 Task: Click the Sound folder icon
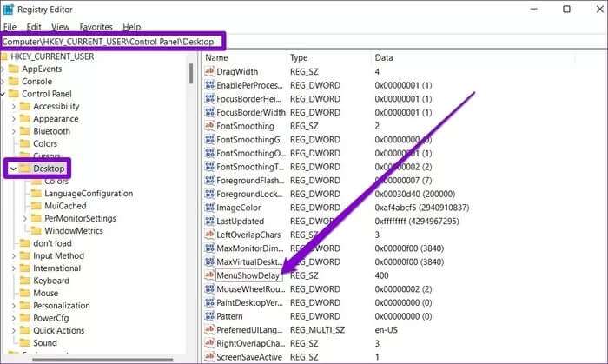coord(25,342)
